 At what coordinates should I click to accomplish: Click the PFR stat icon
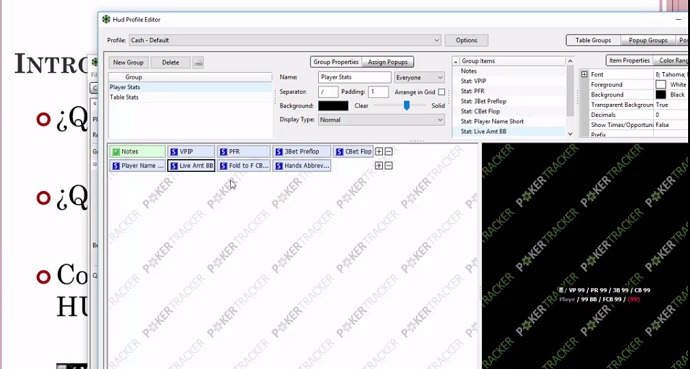click(x=224, y=152)
